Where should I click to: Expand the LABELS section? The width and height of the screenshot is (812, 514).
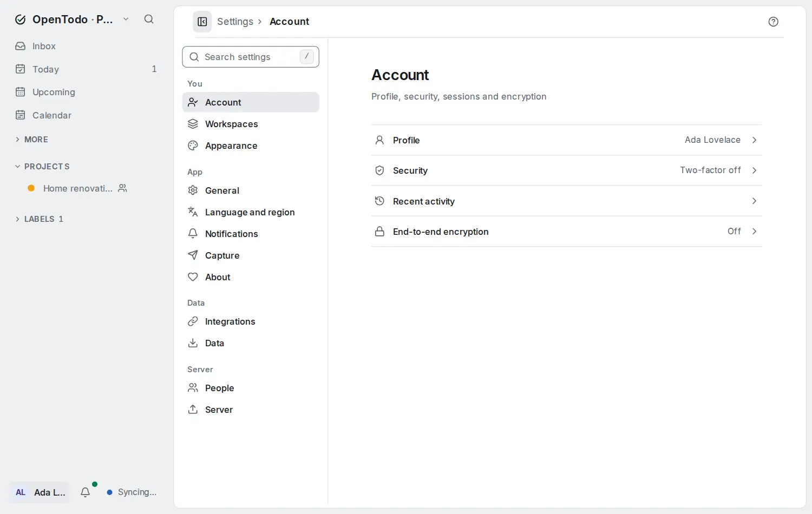point(39,219)
